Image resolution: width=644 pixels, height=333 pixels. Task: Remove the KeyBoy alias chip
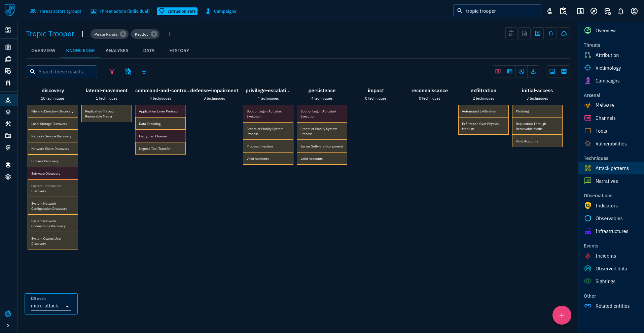154,34
